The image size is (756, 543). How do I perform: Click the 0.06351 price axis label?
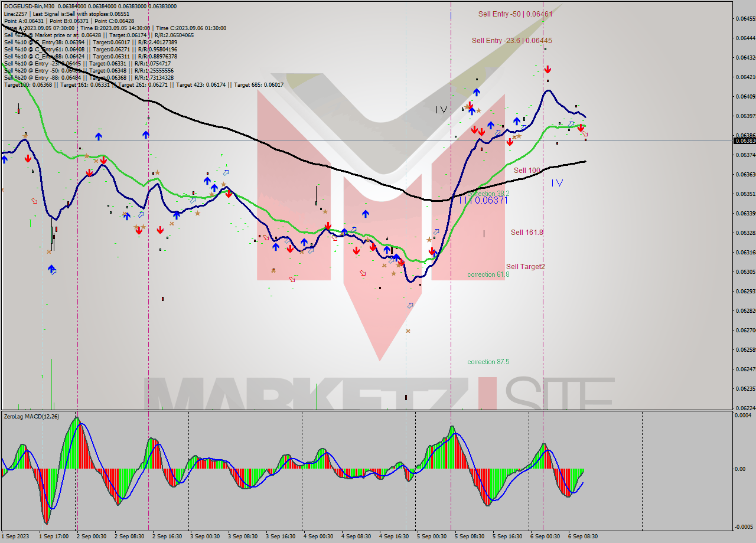(745, 194)
